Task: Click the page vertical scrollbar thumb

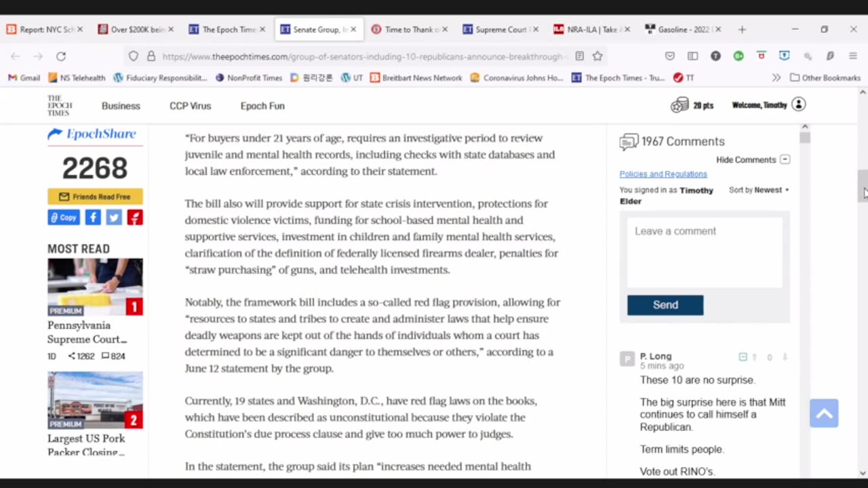Action: (863, 185)
